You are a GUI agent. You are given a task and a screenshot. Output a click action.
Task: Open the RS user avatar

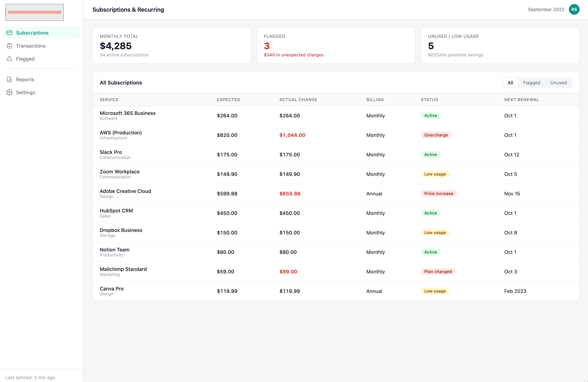[574, 9]
